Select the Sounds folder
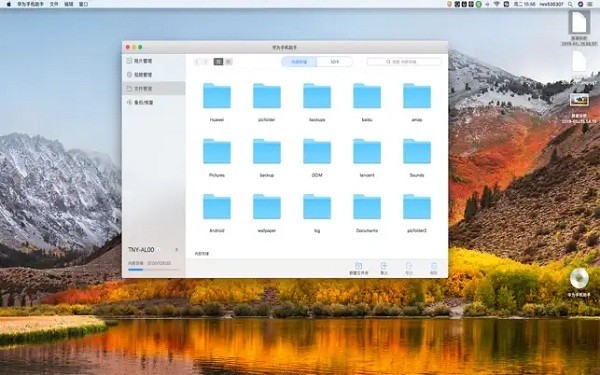This screenshot has width=600, height=375. tap(417, 151)
